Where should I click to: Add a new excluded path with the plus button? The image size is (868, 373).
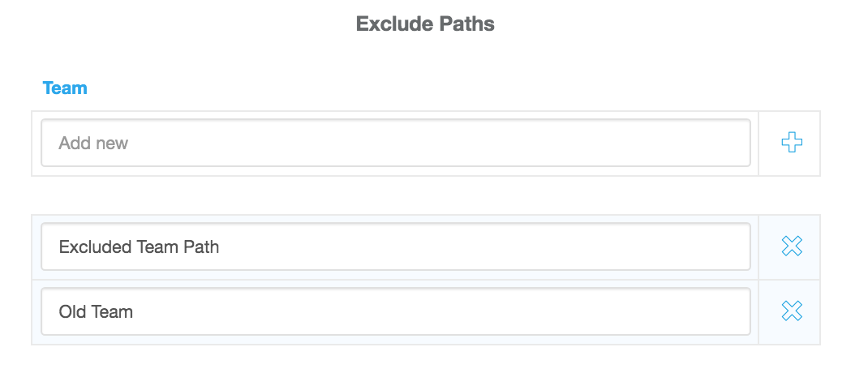791,144
